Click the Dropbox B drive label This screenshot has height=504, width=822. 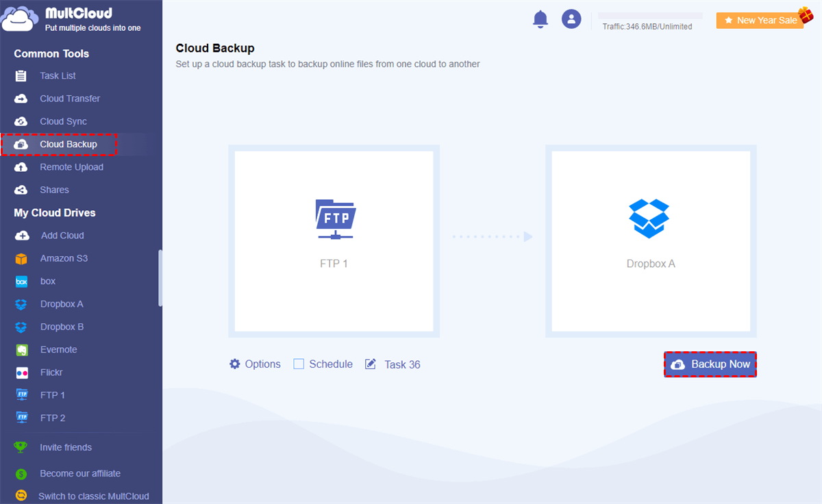coord(62,327)
